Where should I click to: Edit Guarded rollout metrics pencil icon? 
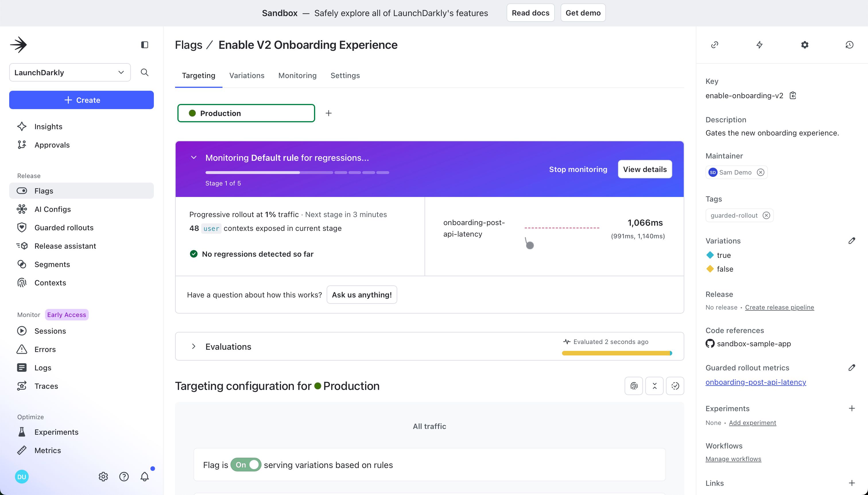[x=852, y=368]
